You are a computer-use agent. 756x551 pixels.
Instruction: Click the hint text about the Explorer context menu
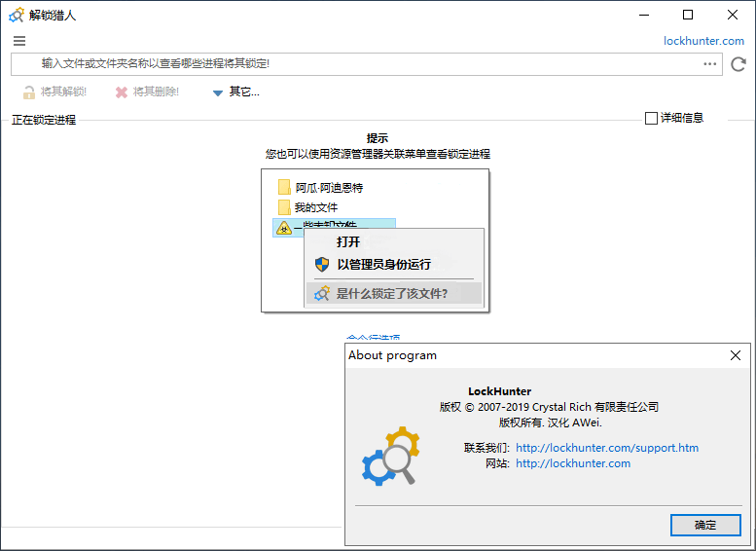tap(378, 154)
